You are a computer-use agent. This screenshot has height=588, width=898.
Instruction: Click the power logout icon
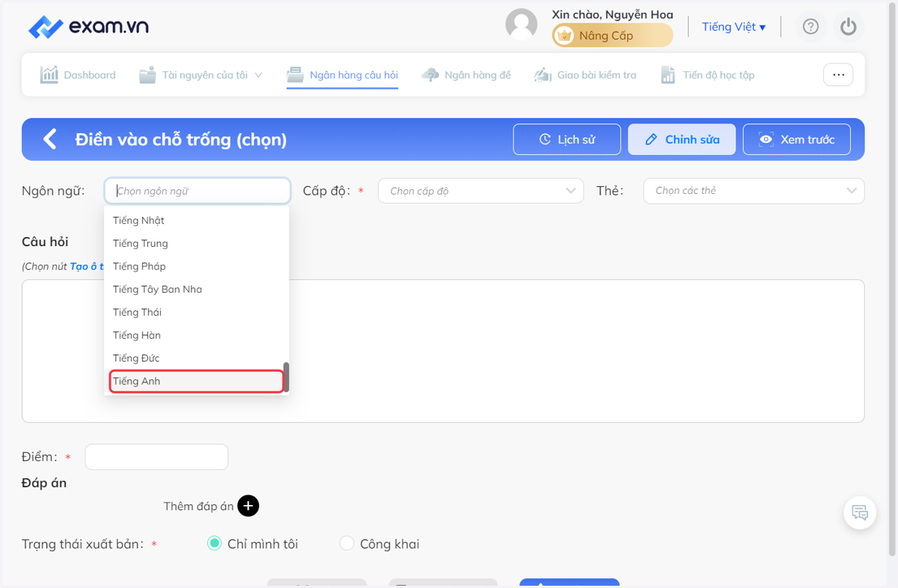[x=848, y=27]
